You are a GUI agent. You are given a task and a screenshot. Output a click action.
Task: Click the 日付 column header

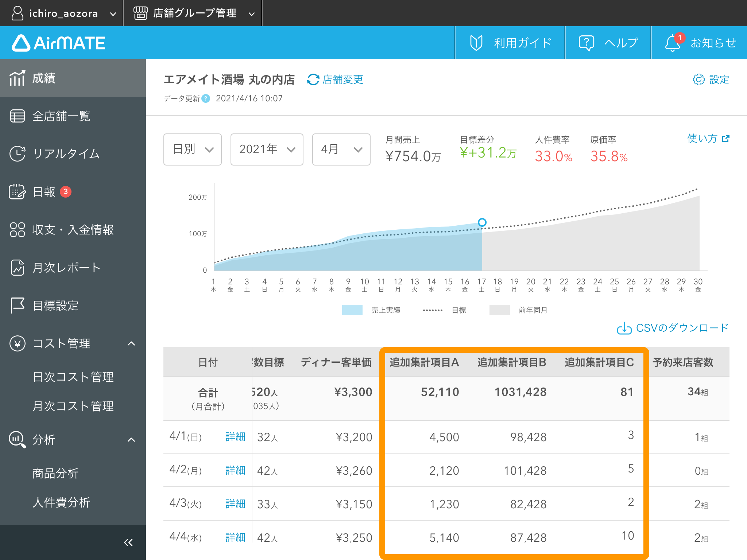tap(208, 362)
